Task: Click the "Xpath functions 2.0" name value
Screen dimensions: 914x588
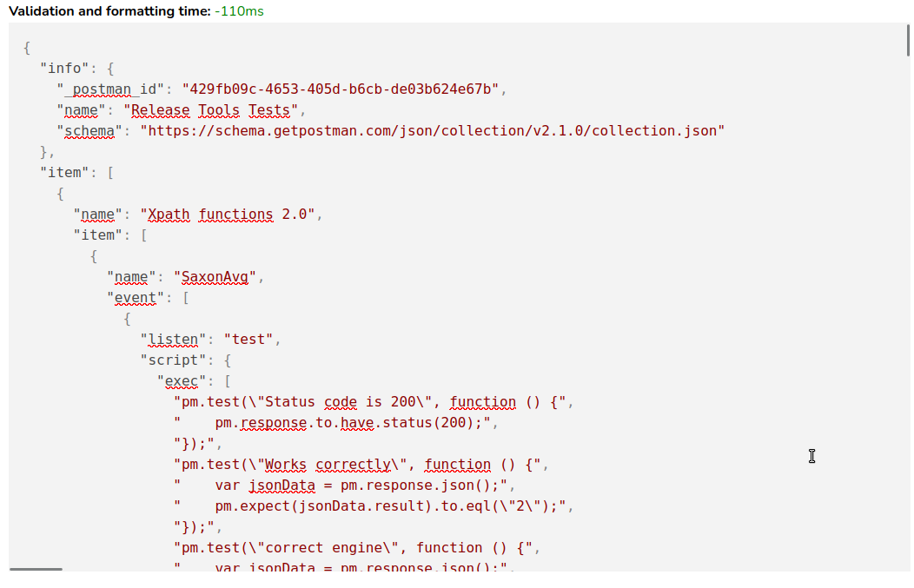Action: [x=231, y=215]
